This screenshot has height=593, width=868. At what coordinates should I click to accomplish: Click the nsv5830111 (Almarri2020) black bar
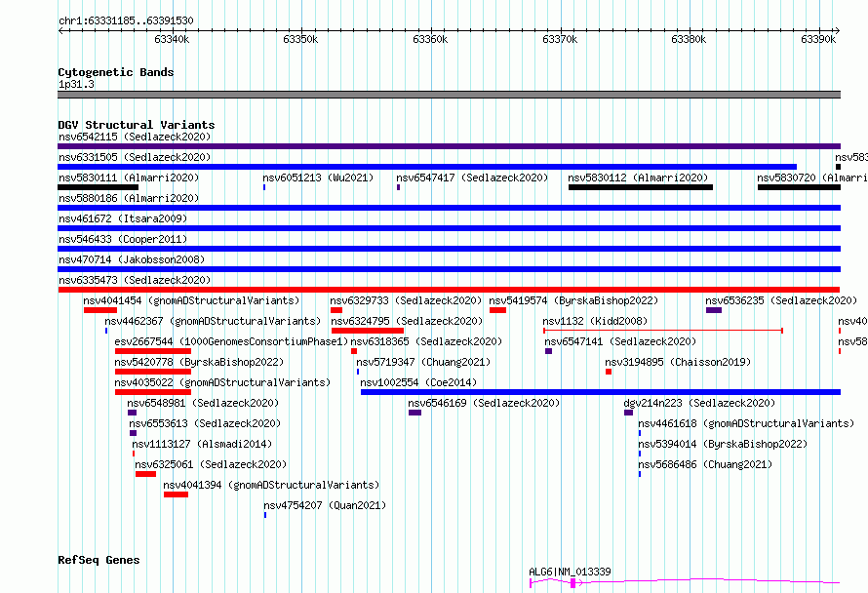[x=98, y=187]
